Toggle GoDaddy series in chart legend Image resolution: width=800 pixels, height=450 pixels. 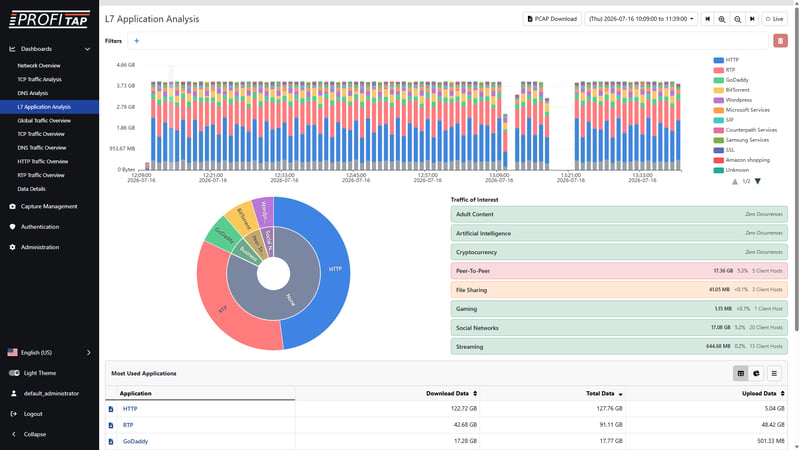click(x=731, y=80)
